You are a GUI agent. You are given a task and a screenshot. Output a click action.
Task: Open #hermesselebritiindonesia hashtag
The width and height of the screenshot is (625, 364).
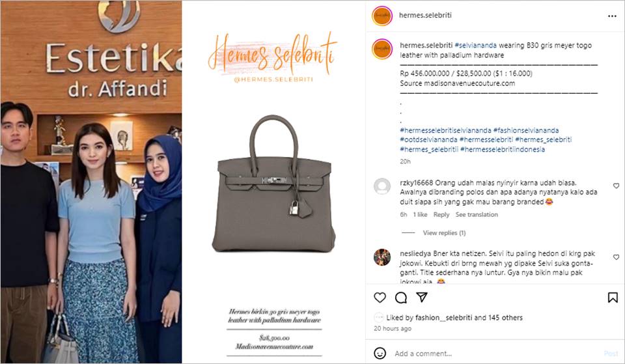502,150
